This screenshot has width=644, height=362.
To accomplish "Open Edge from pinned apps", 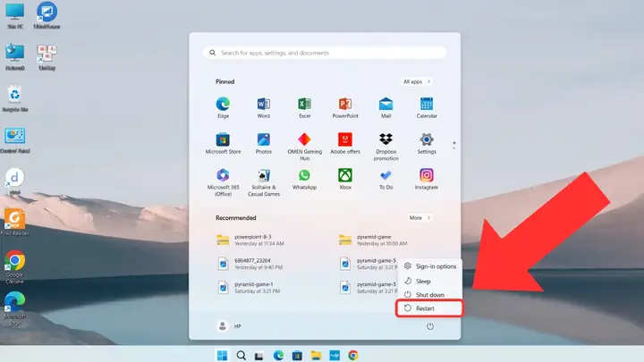I will coord(223,108).
